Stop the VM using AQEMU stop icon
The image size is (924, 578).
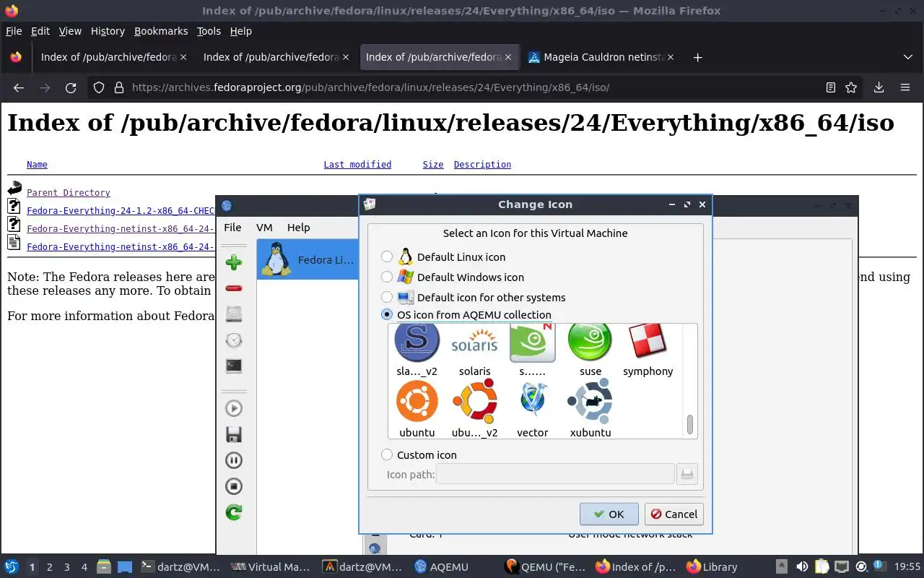coord(233,486)
